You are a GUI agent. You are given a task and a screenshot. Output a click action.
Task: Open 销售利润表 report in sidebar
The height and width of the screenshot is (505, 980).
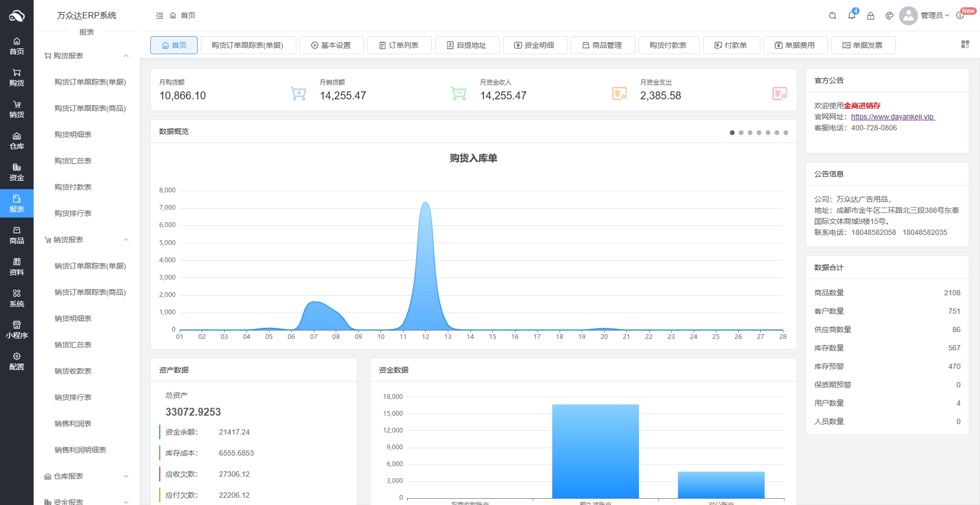[x=73, y=424]
